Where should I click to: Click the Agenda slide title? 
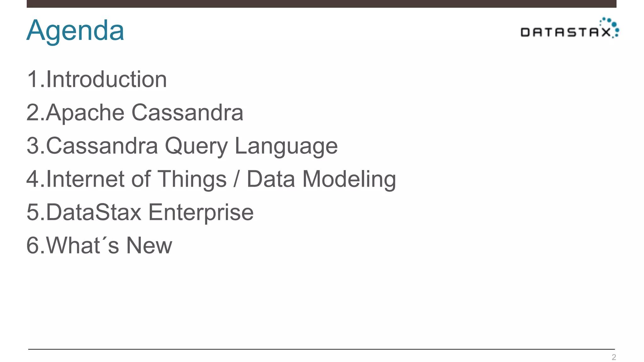point(75,31)
